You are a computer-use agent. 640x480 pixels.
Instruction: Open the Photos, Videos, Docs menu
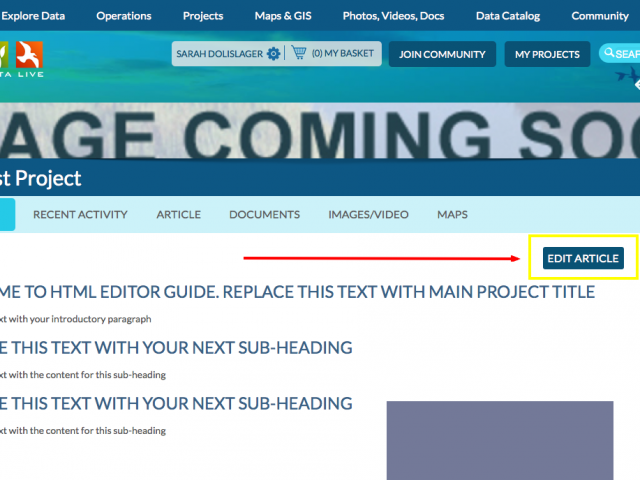tap(393, 16)
